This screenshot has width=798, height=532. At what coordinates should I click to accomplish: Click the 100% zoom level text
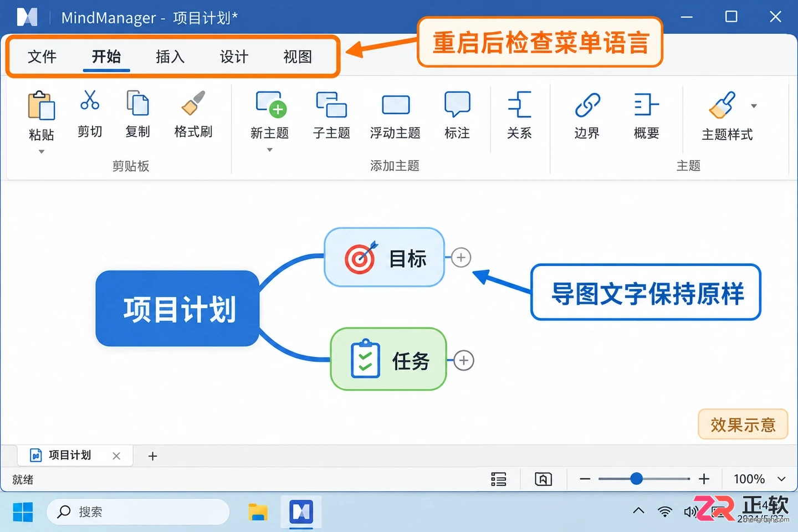pyautogui.click(x=749, y=479)
